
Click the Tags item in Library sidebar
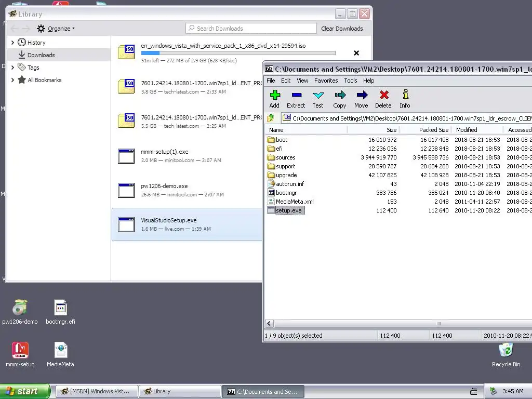point(29,67)
